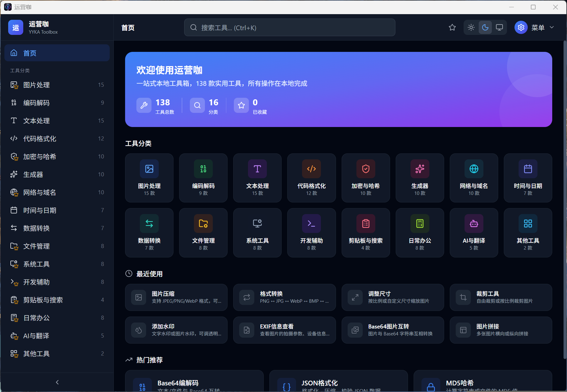Launch the recent 裁剪工具
The width and height of the screenshot is (567, 392).
pyautogui.click(x=501, y=297)
